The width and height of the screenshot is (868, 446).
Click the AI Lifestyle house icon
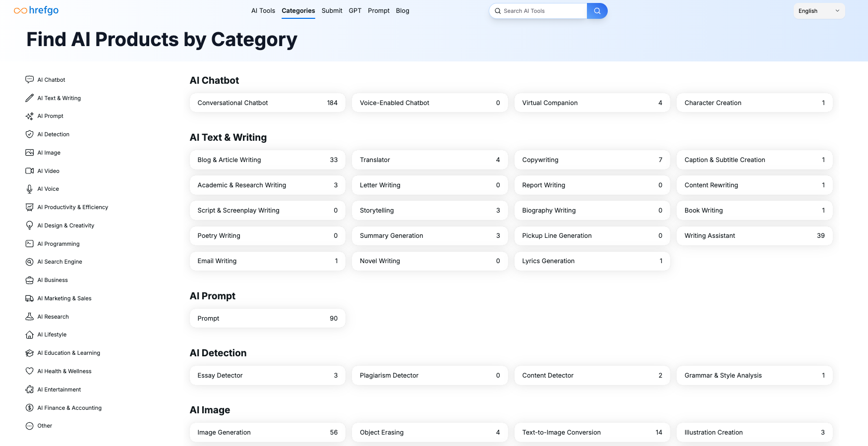pos(30,334)
